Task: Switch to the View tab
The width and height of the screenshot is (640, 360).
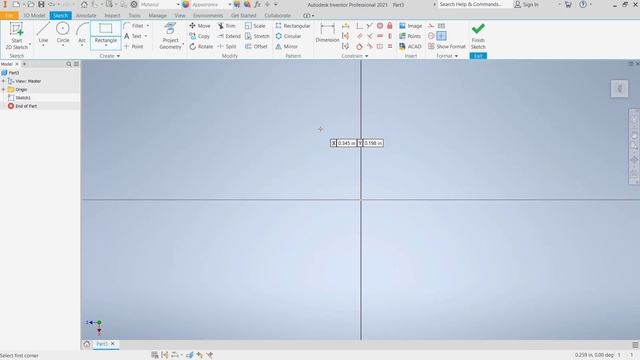Action: tap(180, 16)
